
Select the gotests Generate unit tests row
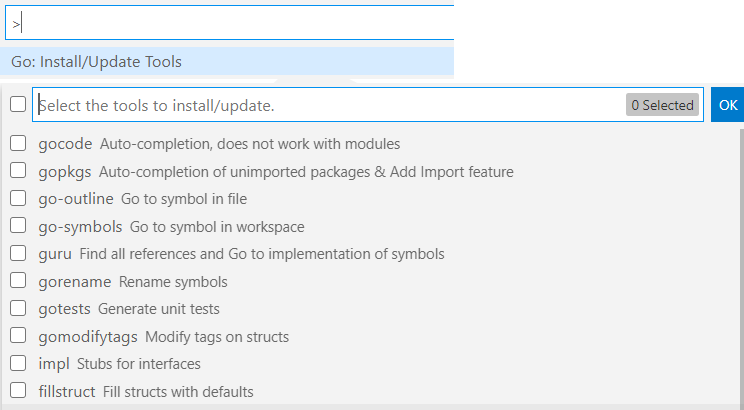(x=370, y=308)
